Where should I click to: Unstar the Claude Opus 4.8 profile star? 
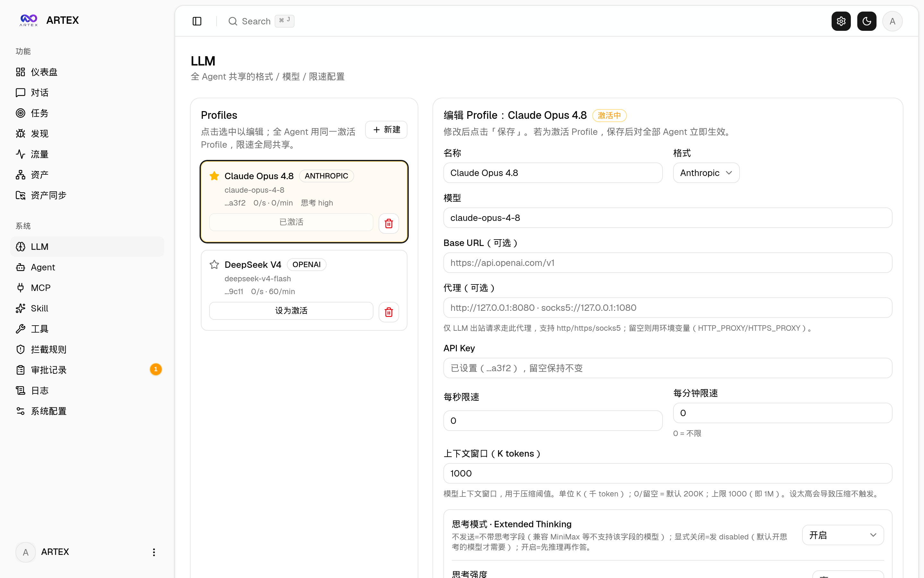(x=214, y=176)
